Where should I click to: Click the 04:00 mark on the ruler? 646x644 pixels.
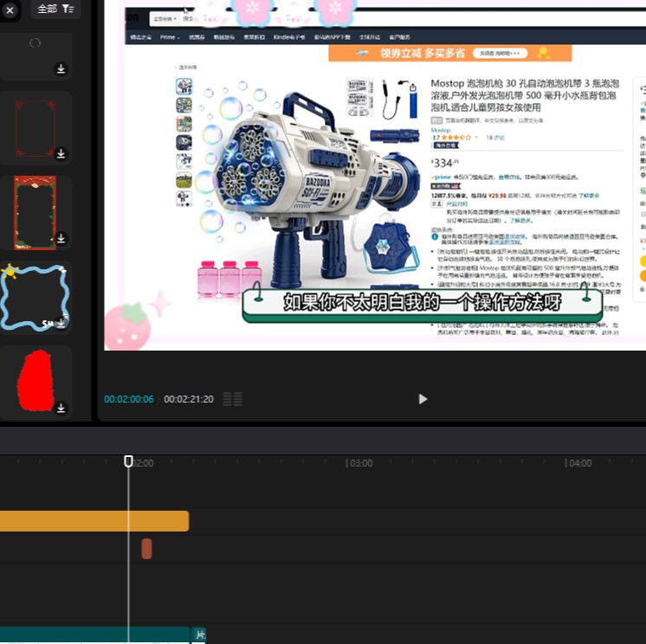(x=578, y=463)
